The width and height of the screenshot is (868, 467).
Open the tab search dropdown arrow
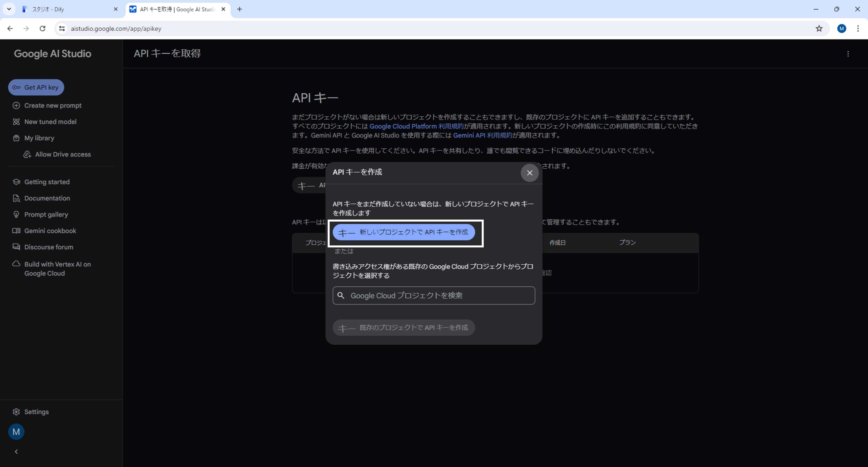pyautogui.click(x=9, y=9)
